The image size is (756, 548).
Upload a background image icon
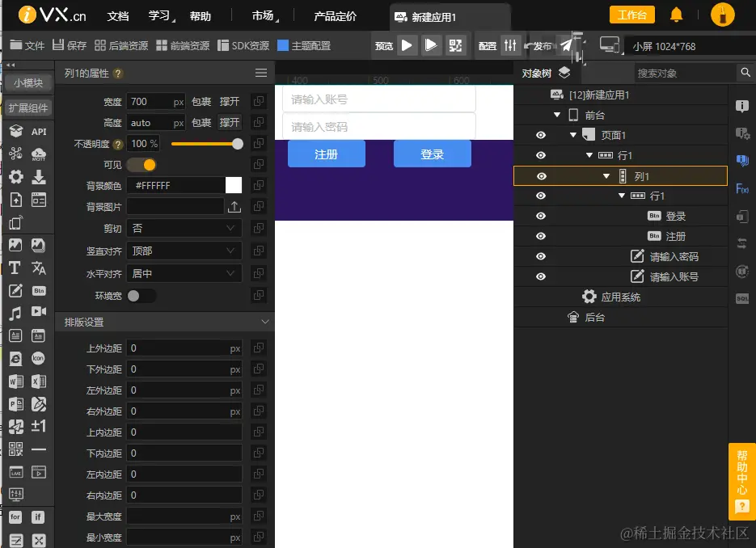tap(234, 207)
